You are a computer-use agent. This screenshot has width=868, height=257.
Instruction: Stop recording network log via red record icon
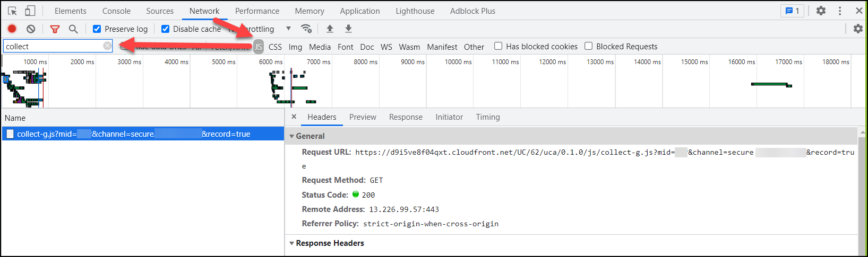tap(12, 29)
